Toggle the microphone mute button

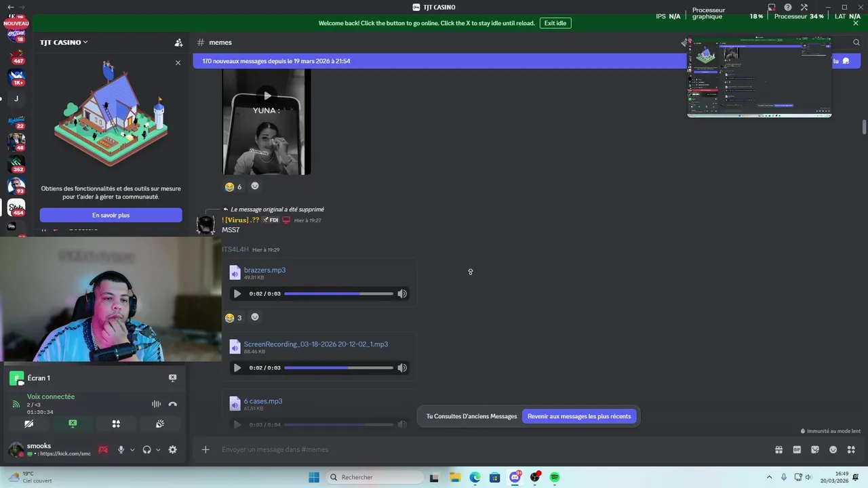tap(121, 449)
